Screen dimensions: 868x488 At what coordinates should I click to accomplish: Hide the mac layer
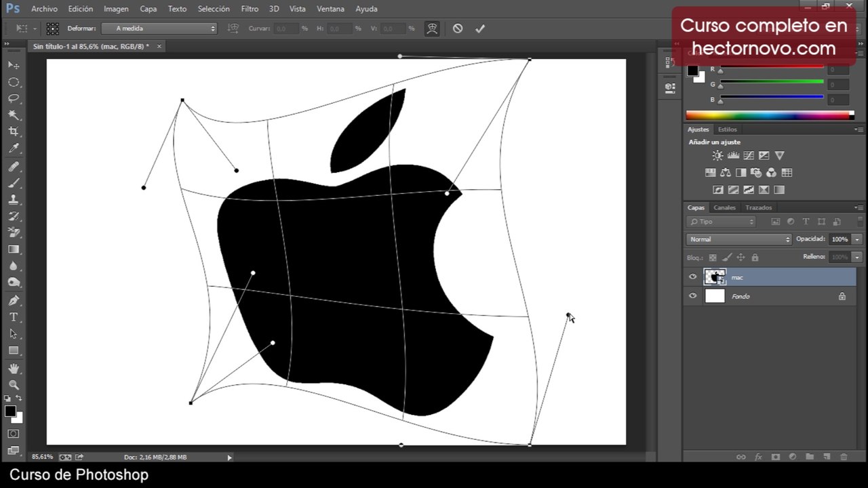(x=692, y=277)
